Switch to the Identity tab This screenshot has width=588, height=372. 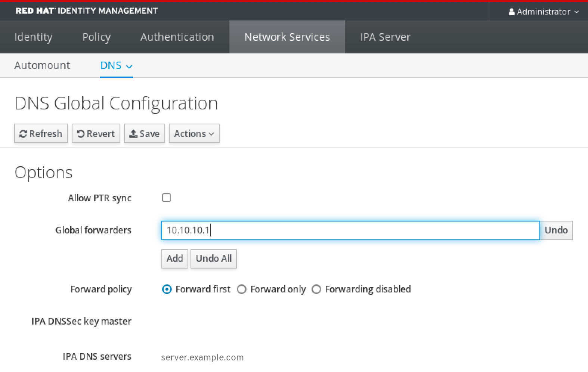33,37
